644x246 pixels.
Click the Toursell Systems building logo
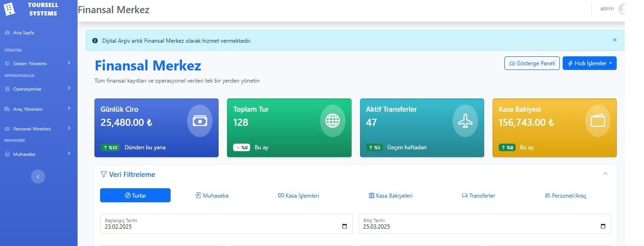point(10,8)
